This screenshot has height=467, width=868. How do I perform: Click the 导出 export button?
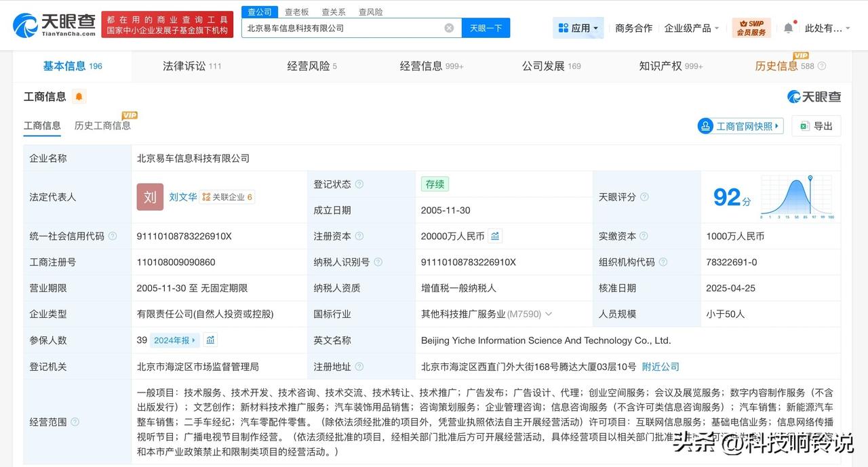coord(816,126)
